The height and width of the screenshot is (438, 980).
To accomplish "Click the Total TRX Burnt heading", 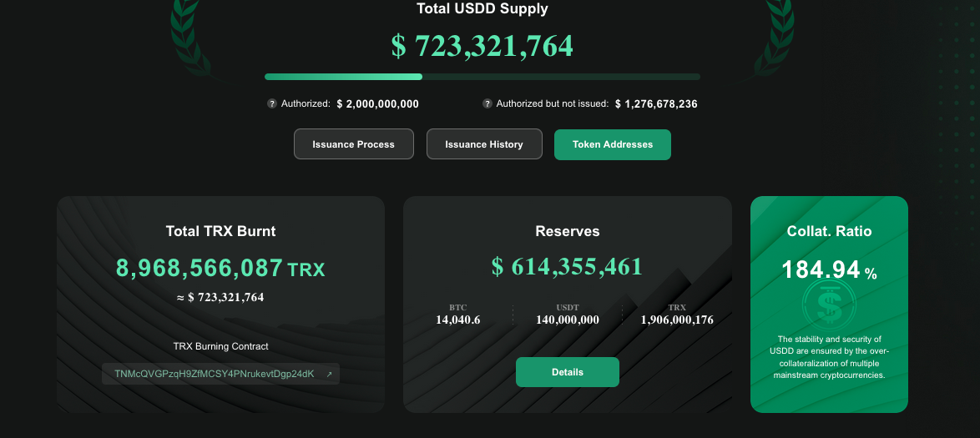I will [220, 231].
